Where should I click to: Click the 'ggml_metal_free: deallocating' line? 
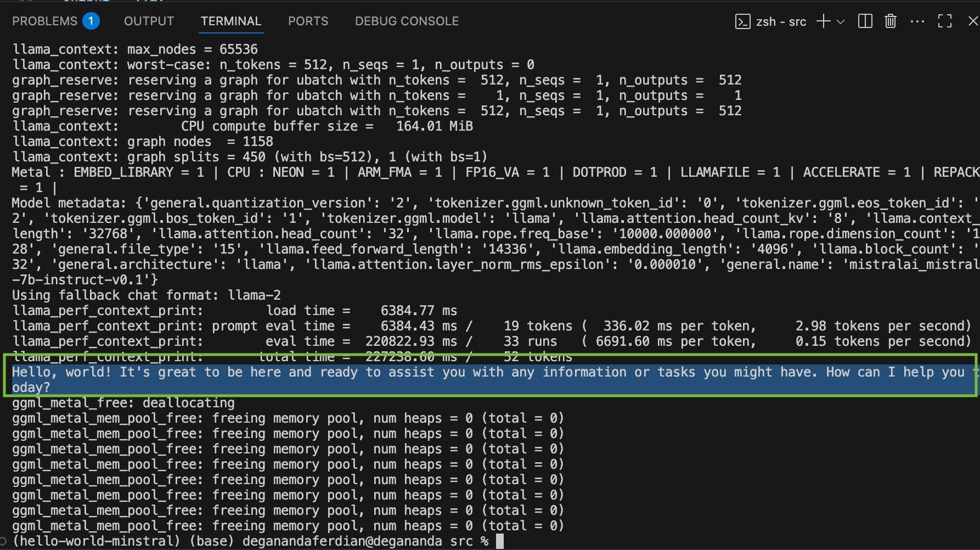pos(123,403)
